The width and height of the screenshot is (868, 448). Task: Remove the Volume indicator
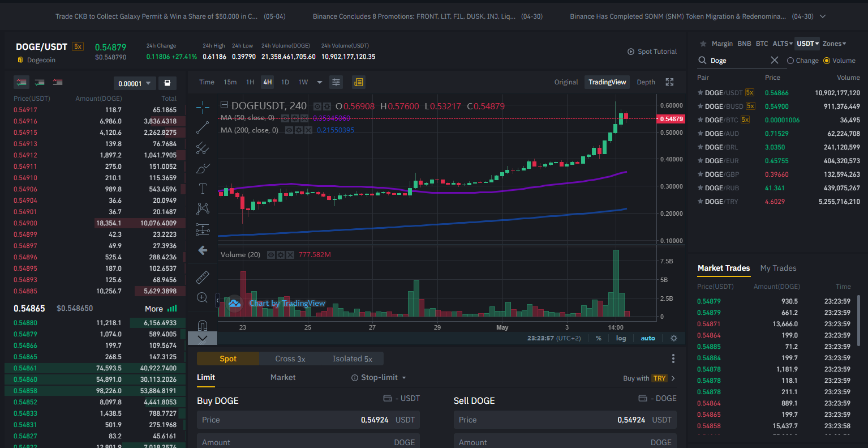pyautogui.click(x=290, y=255)
